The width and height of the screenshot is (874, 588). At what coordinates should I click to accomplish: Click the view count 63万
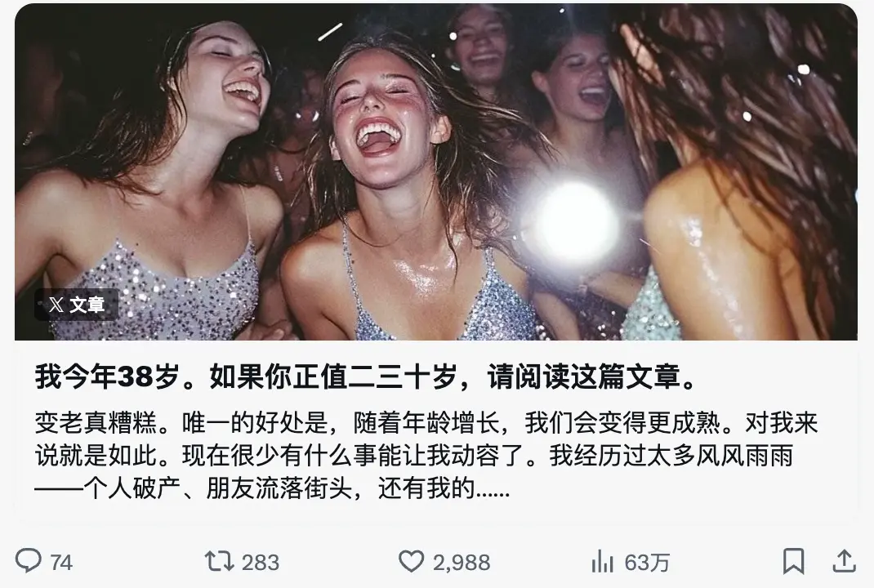pyautogui.click(x=647, y=563)
